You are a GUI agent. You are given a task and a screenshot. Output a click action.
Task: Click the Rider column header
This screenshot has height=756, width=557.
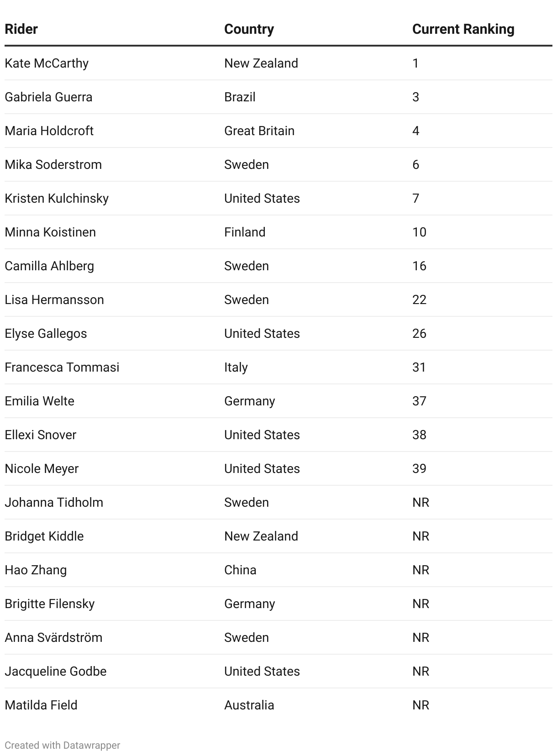tap(21, 29)
